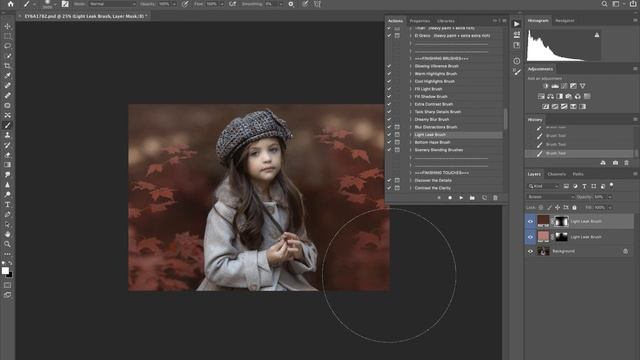Expand the Scenery Blending Brushes action
640x360 pixels.
pyautogui.click(x=411, y=150)
